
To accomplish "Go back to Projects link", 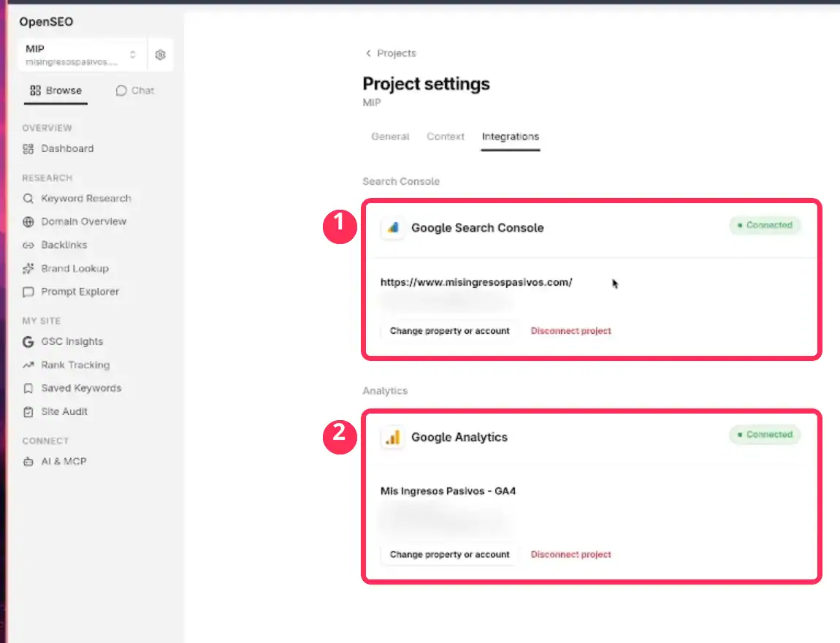I will pyautogui.click(x=397, y=53).
